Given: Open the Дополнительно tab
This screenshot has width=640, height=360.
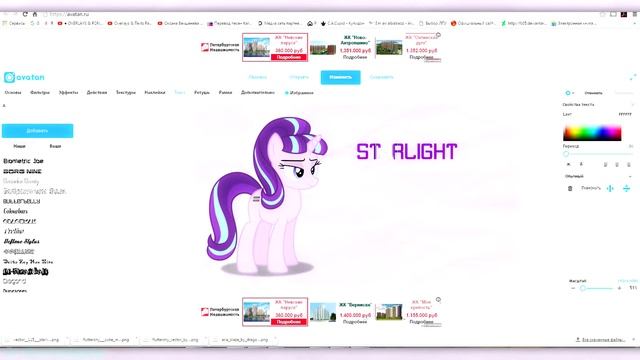Looking at the screenshot, I should [x=258, y=93].
